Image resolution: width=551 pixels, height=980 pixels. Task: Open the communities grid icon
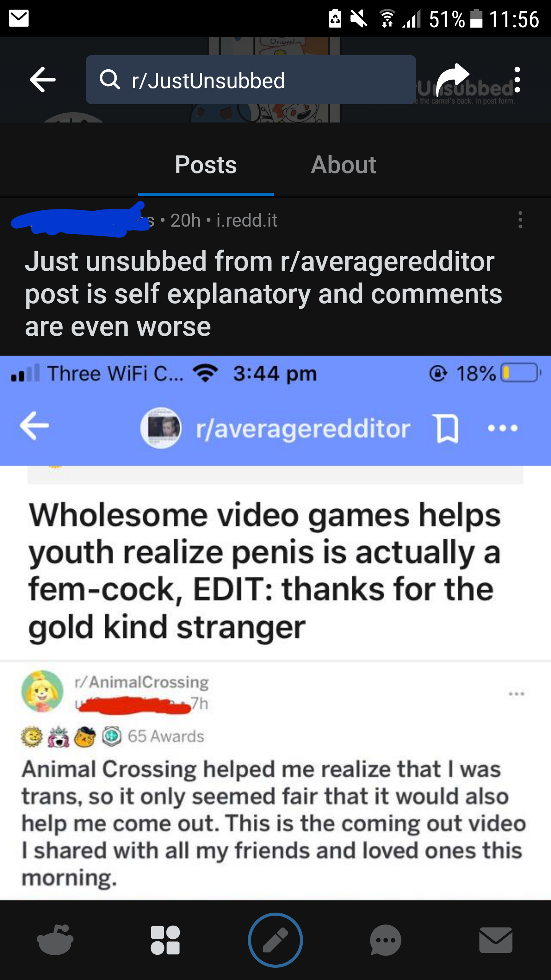[165, 940]
